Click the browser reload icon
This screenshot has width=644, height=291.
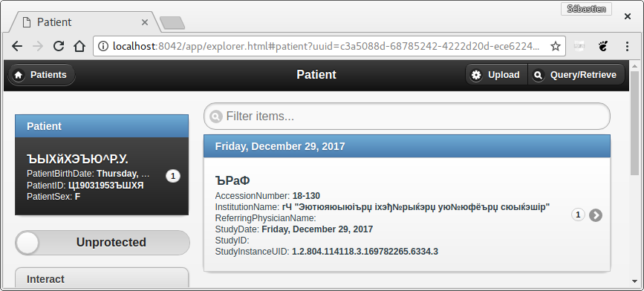click(59, 46)
